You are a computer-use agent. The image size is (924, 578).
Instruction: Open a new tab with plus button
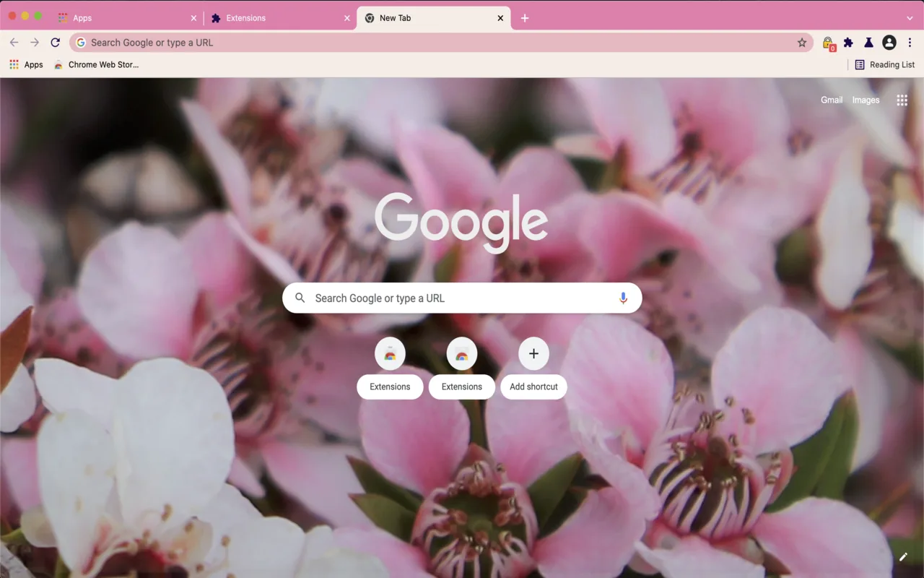(x=525, y=18)
